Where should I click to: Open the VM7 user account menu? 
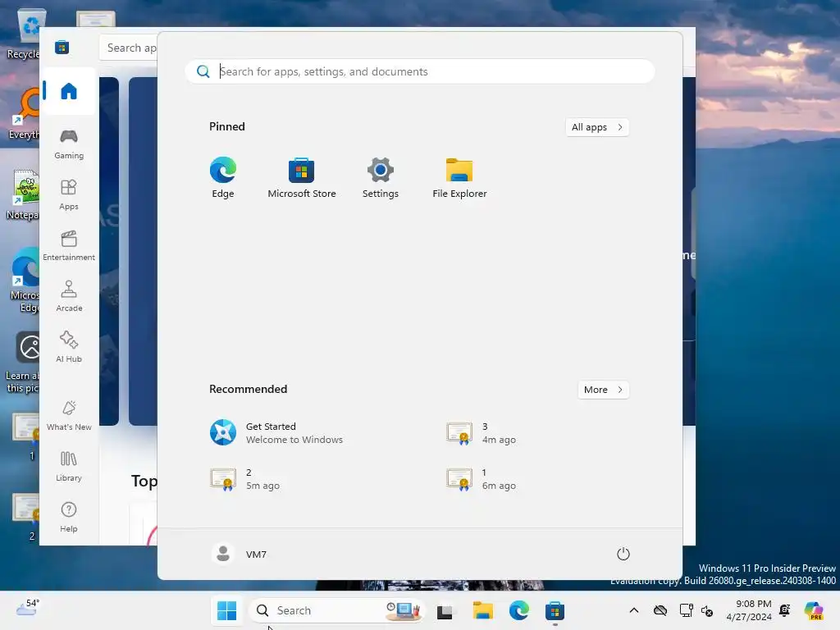click(239, 554)
